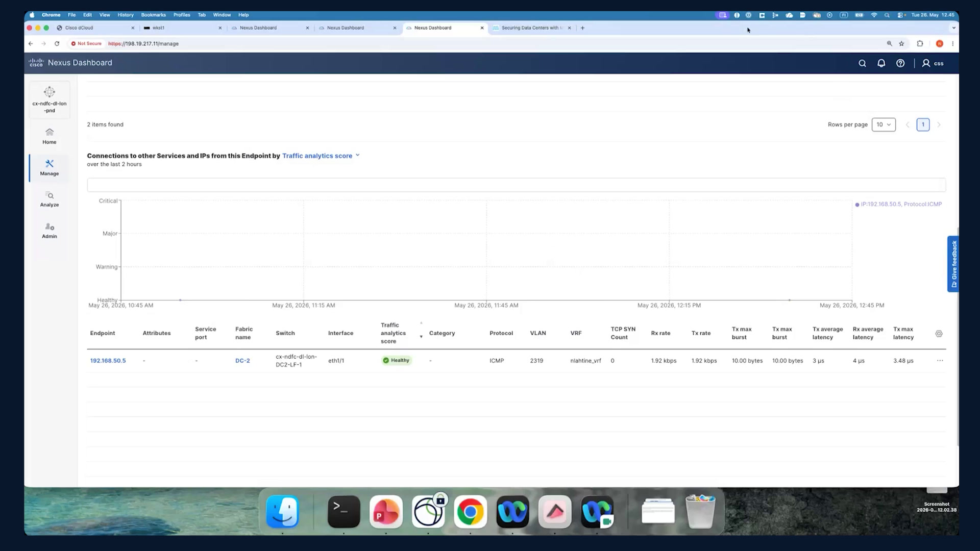Select the cx-ndfc-dl-lon-pnd fabric icon

50,100
